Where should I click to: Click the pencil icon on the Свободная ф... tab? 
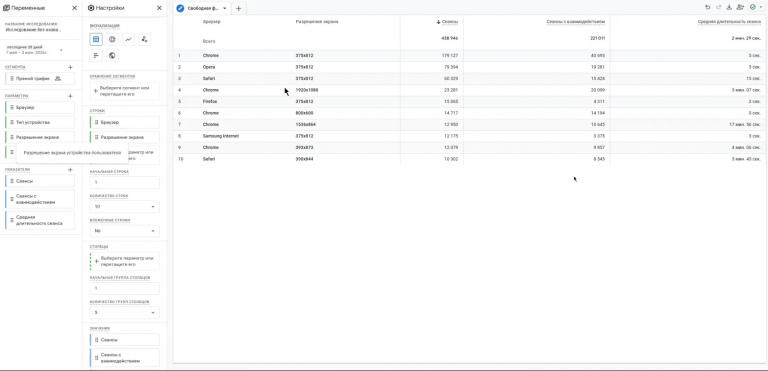[180, 8]
